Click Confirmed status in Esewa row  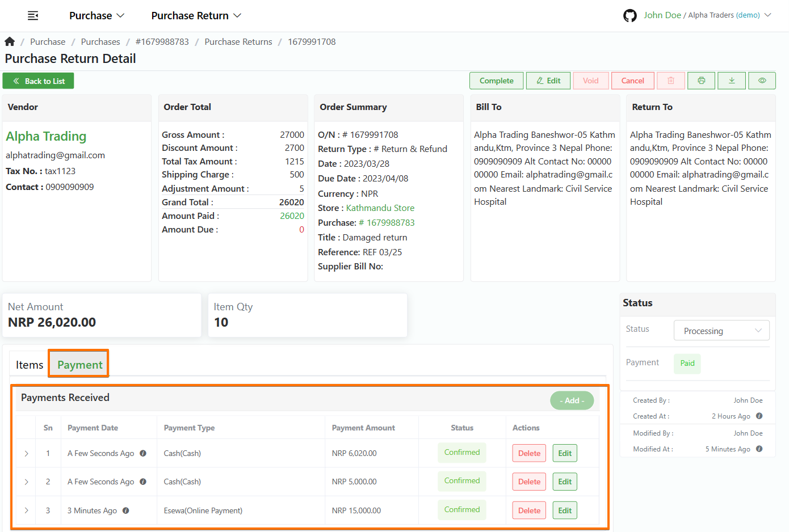click(462, 510)
